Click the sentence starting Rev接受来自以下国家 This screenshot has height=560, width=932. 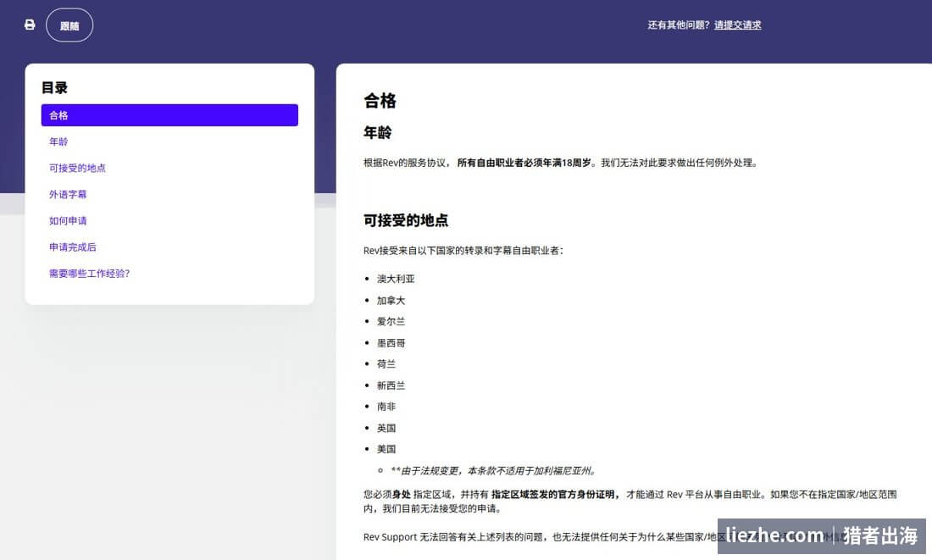click(463, 250)
